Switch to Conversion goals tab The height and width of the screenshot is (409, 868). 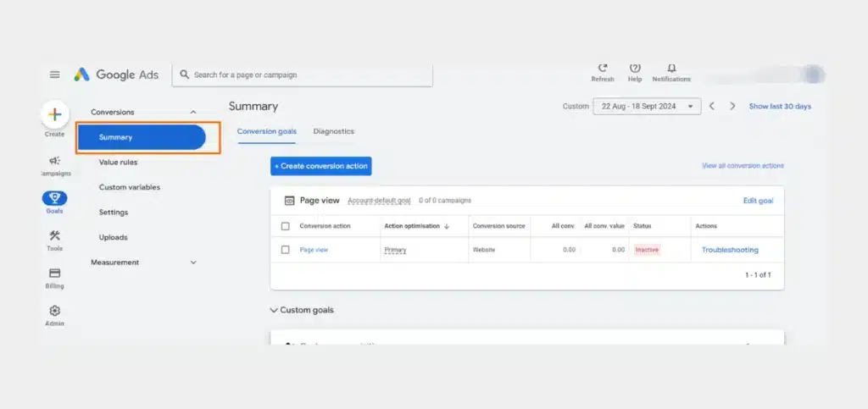pos(267,131)
